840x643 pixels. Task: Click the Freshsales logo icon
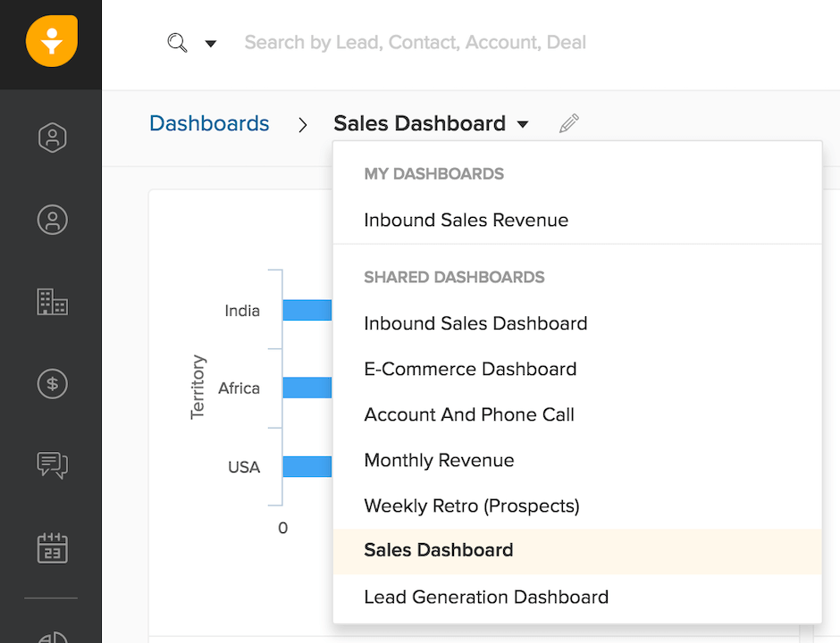51,41
